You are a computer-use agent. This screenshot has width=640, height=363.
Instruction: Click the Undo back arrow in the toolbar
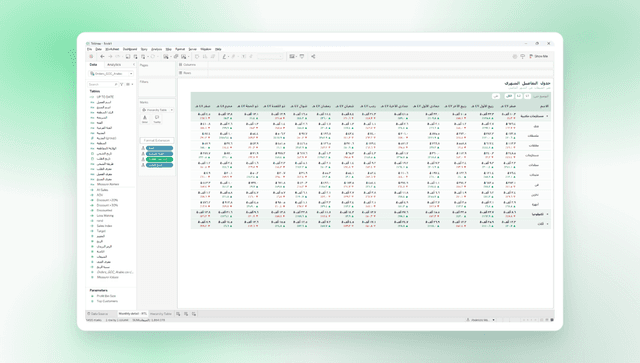[102, 56]
